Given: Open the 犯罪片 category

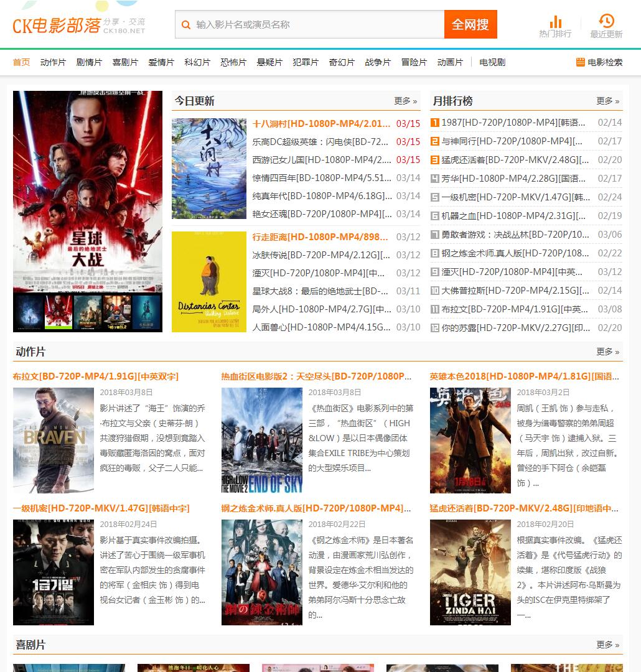Looking at the screenshot, I should [306, 62].
